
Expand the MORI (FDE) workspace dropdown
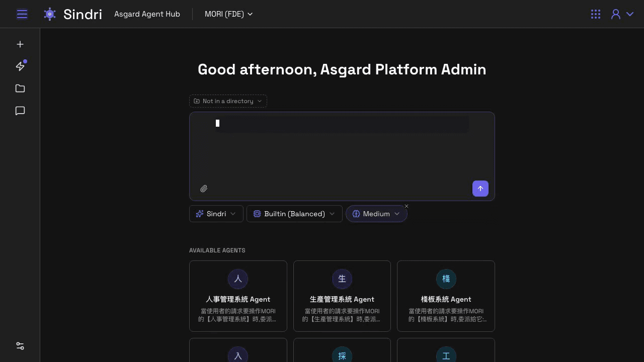[228, 14]
